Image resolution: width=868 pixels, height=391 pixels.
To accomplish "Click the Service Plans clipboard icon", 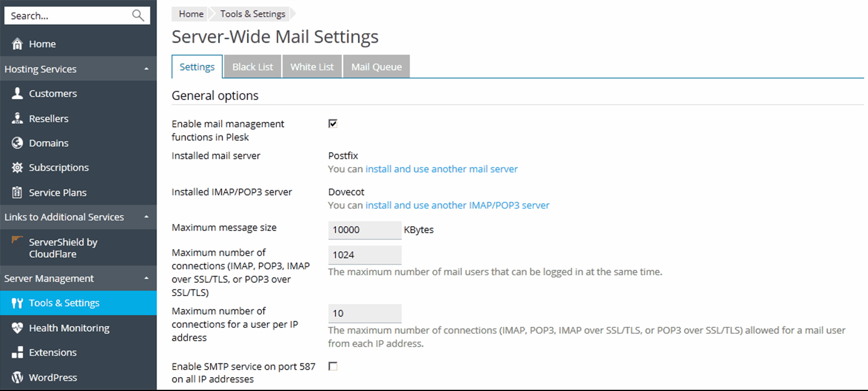I will (x=17, y=193).
